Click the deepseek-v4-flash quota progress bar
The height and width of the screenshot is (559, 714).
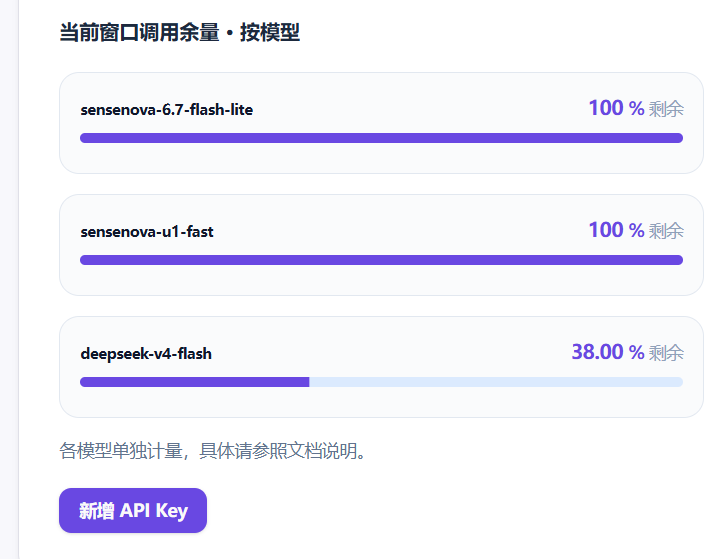[382, 382]
